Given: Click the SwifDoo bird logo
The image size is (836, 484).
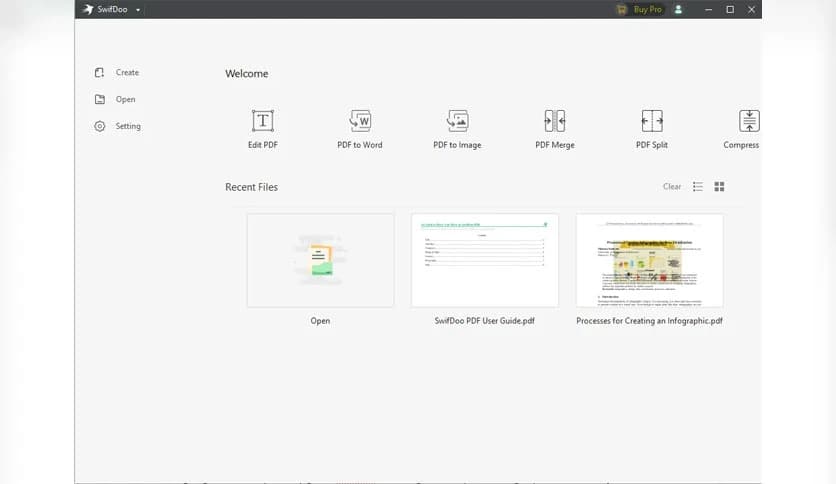Looking at the screenshot, I should click(89, 10).
